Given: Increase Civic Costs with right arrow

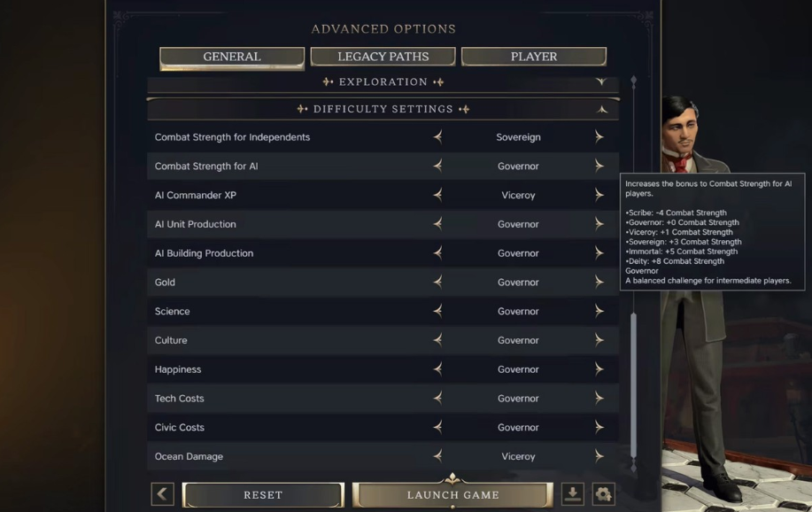Looking at the screenshot, I should [599, 427].
